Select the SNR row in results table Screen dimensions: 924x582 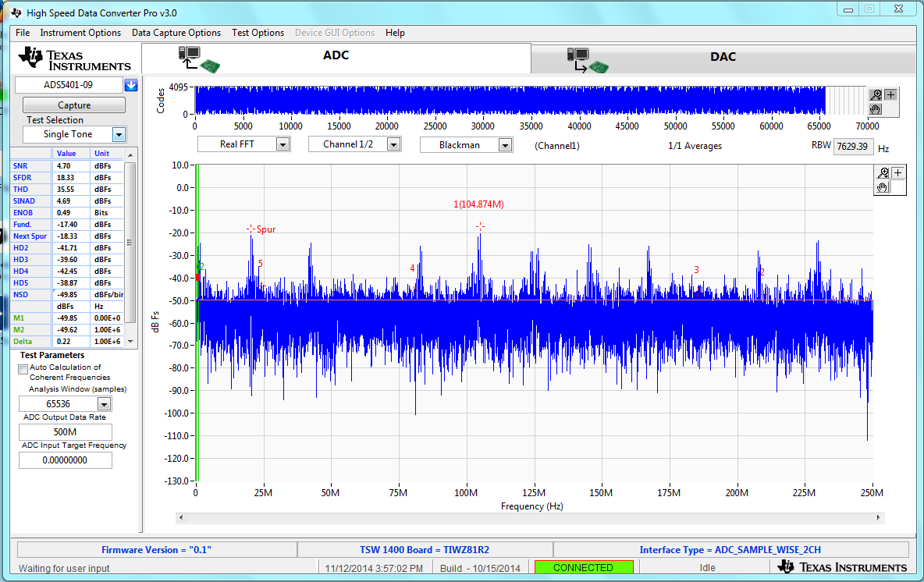tap(68, 166)
